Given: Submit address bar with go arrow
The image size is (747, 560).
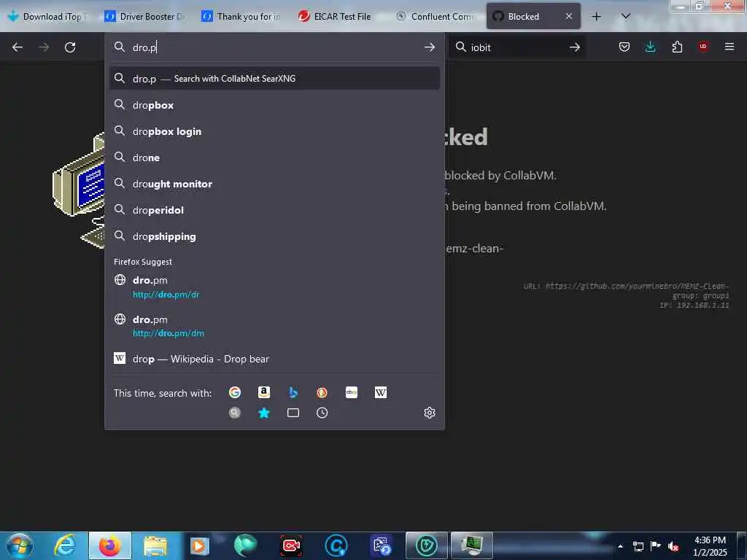Looking at the screenshot, I should [x=429, y=47].
